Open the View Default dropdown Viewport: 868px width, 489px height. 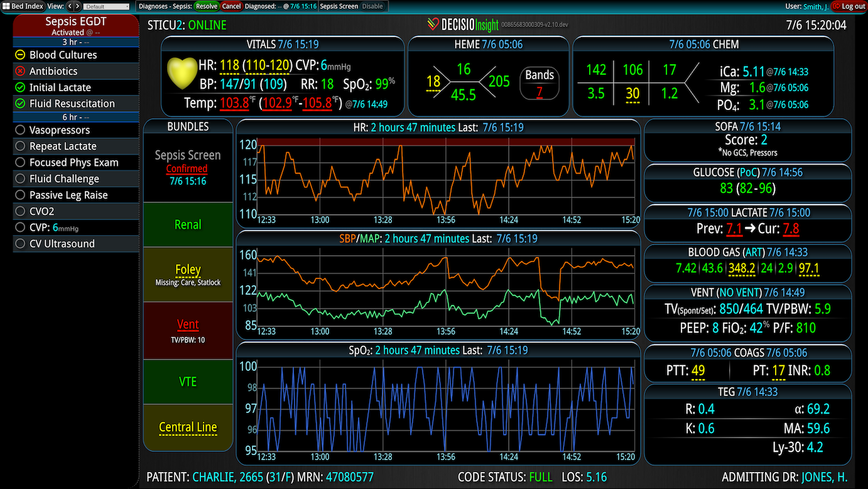click(107, 6)
